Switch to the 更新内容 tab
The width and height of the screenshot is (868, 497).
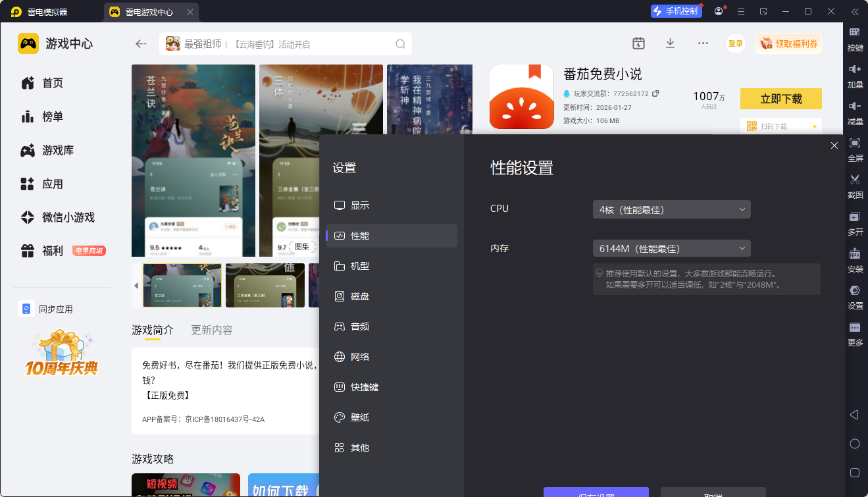point(211,330)
